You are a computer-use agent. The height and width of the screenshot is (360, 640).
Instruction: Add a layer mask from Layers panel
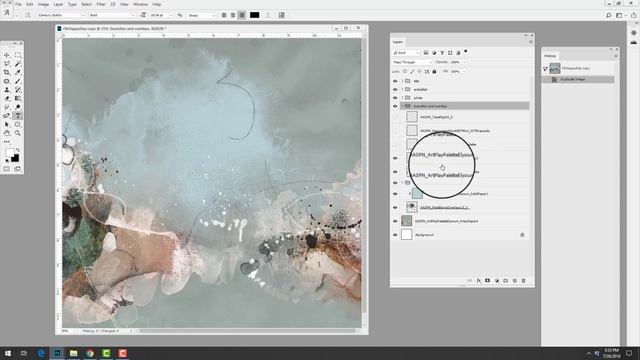(487, 281)
